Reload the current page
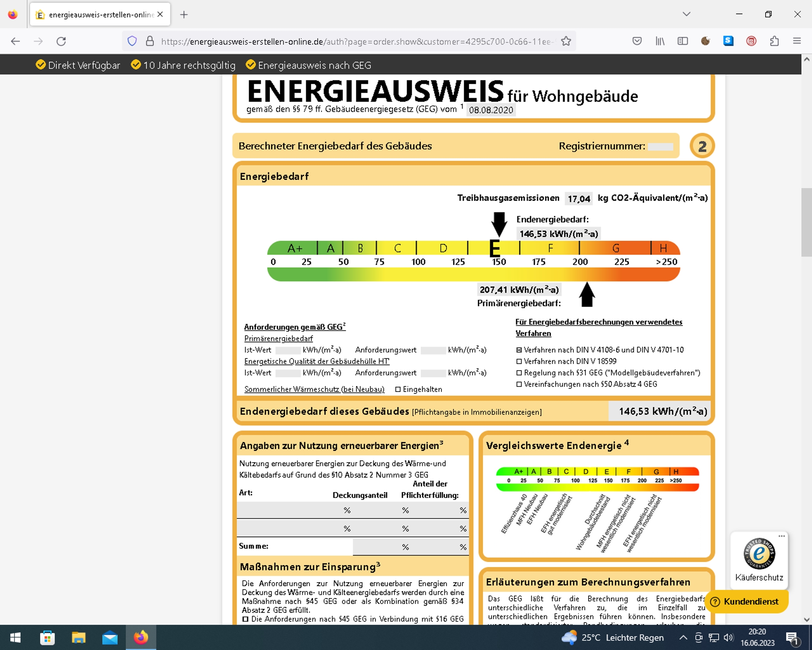This screenshot has width=812, height=650. pos(61,41)
